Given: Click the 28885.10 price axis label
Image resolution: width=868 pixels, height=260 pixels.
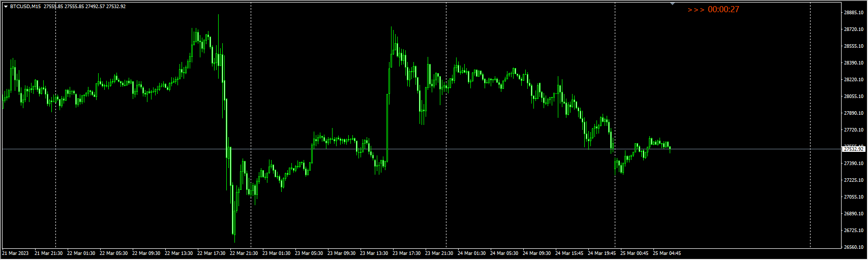Looking at the screenshot, I should (x=854, y=13).
